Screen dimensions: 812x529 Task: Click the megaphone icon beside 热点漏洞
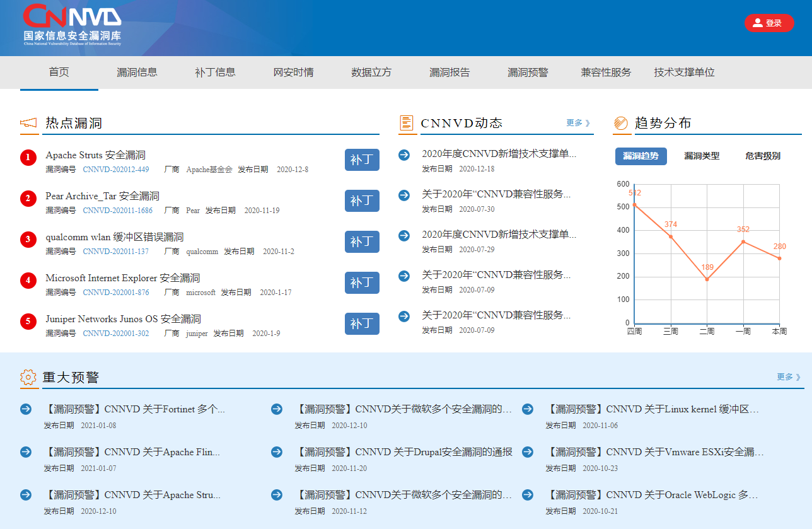pos(29,124)
